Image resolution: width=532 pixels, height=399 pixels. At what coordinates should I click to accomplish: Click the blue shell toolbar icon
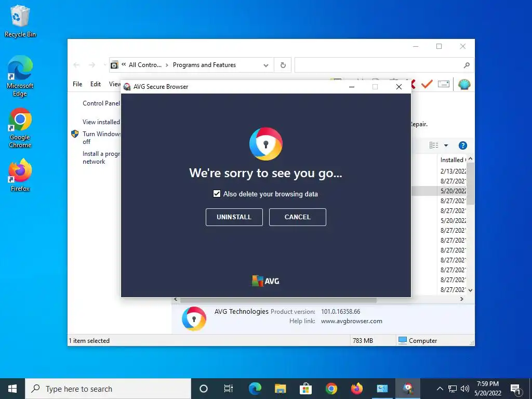point(464,84)
